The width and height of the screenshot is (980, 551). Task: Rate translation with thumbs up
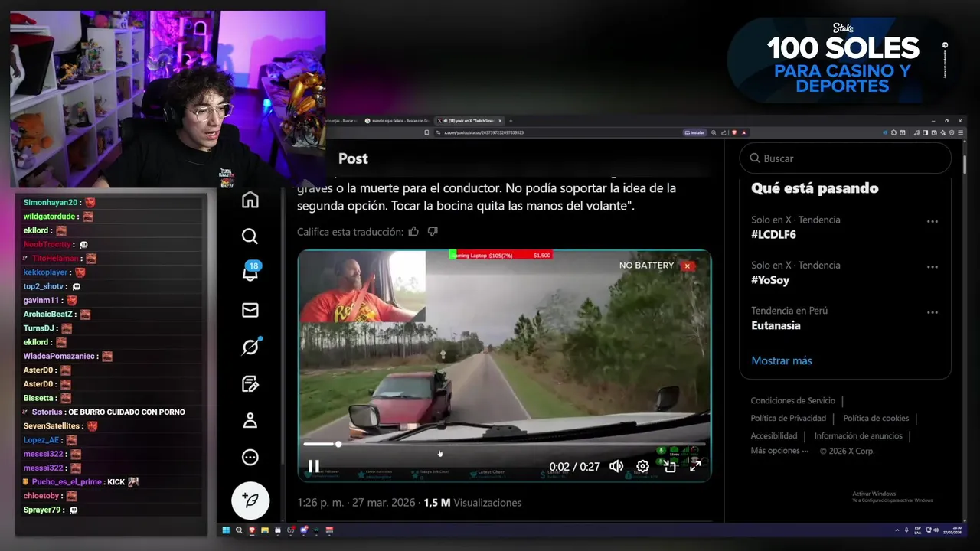point(413,231)
